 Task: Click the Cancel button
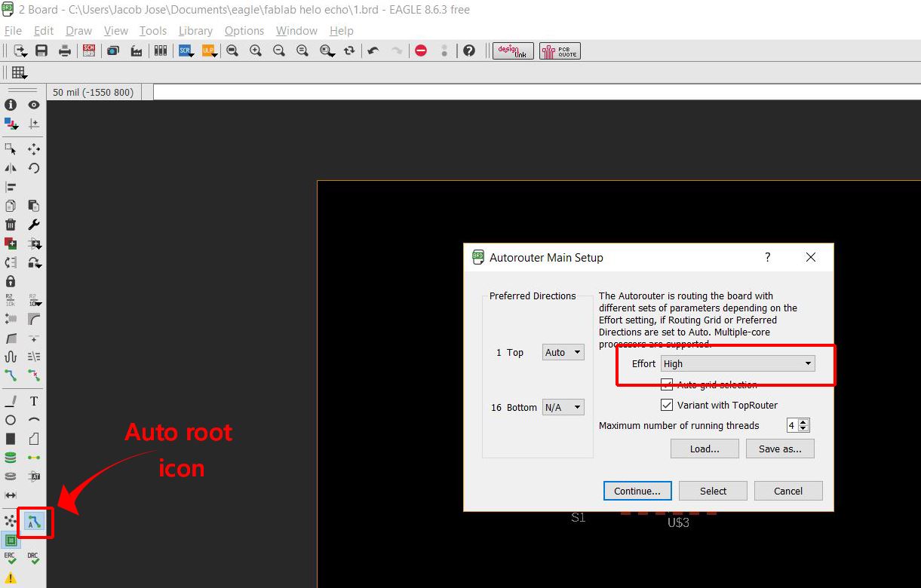coord(788,491)
